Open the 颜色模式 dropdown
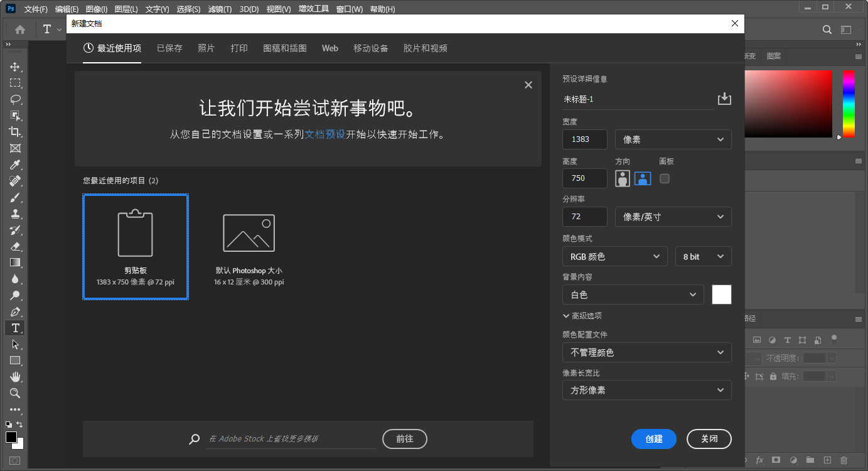Screen dimensions: 868x471 coord(614,256)
